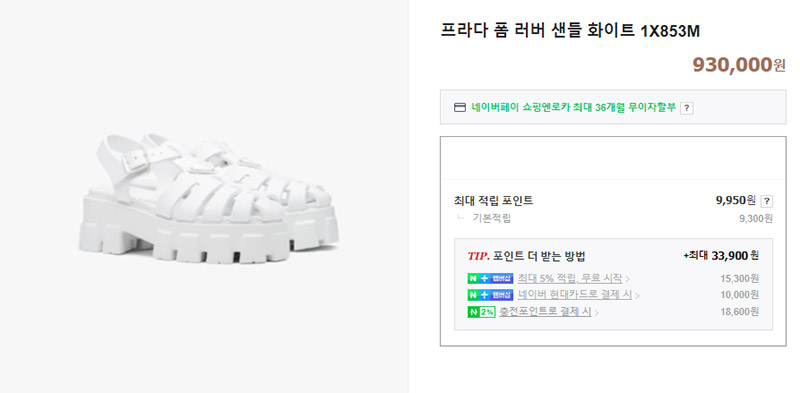Open the 최대 5% 적립, 무료 시작 link
The width and height of the screenshot is (800, 393).
click(x=570, y=279)
